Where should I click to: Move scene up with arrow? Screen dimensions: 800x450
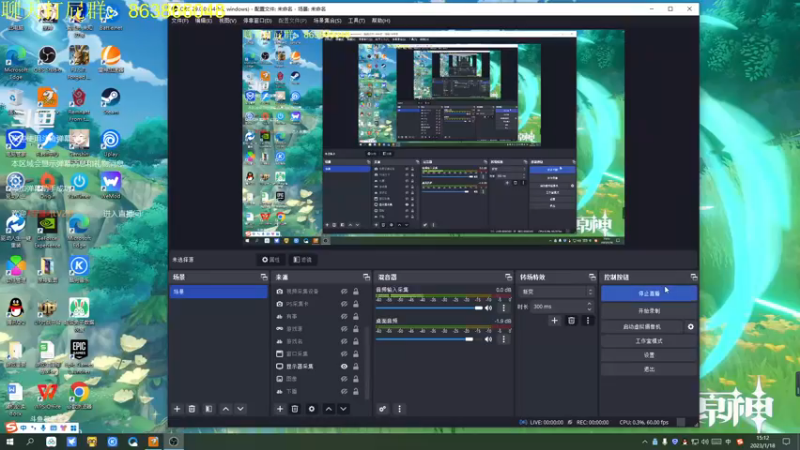point(226,409)
